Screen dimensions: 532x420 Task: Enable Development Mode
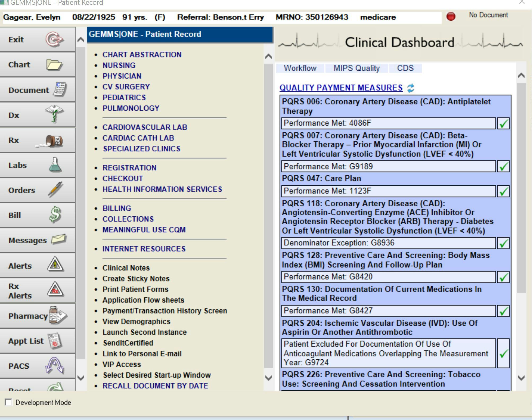tap(9, 402)
